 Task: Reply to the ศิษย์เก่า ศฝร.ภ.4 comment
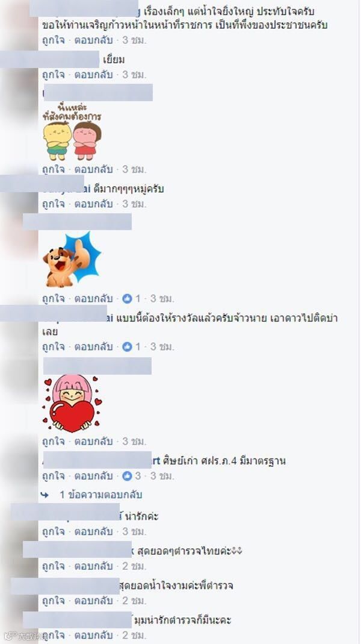(93, 476)
